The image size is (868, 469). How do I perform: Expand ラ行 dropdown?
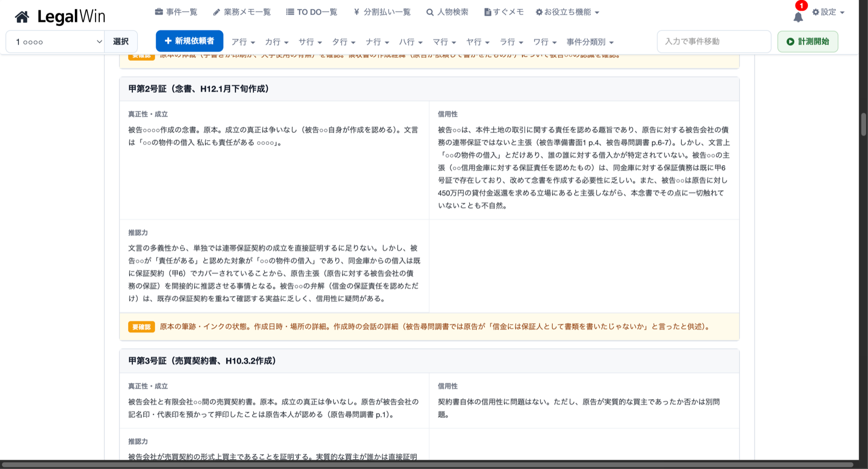(512, 42)
